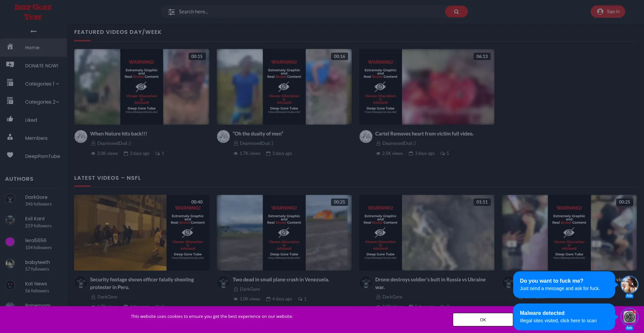This screenshot has width=644, height=333.
Task: Click the red magnifier search button
Action: (x=456, y=12)
